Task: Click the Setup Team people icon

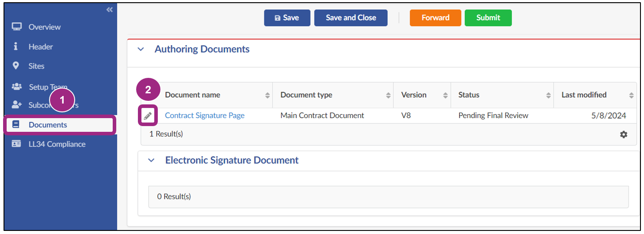Action: pyautogui.click(x=16, y=87)
